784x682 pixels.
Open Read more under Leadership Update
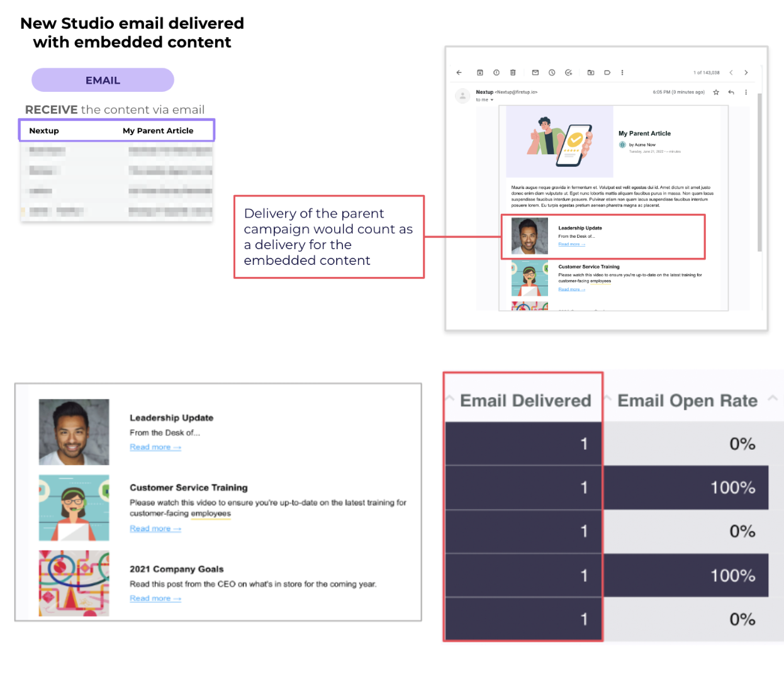click(155, 447)
